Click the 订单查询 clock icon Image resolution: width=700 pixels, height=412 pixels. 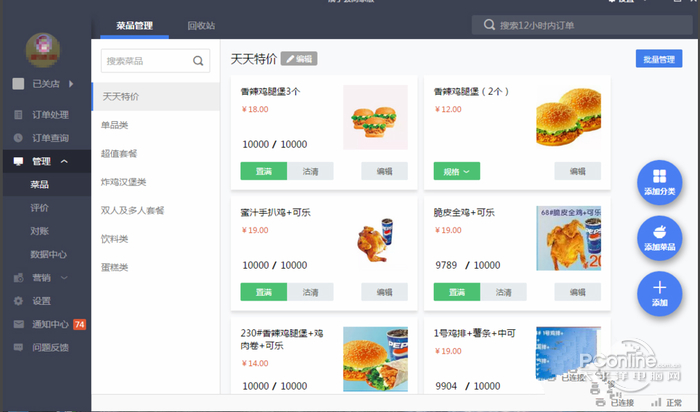click(x=18, y=138)
